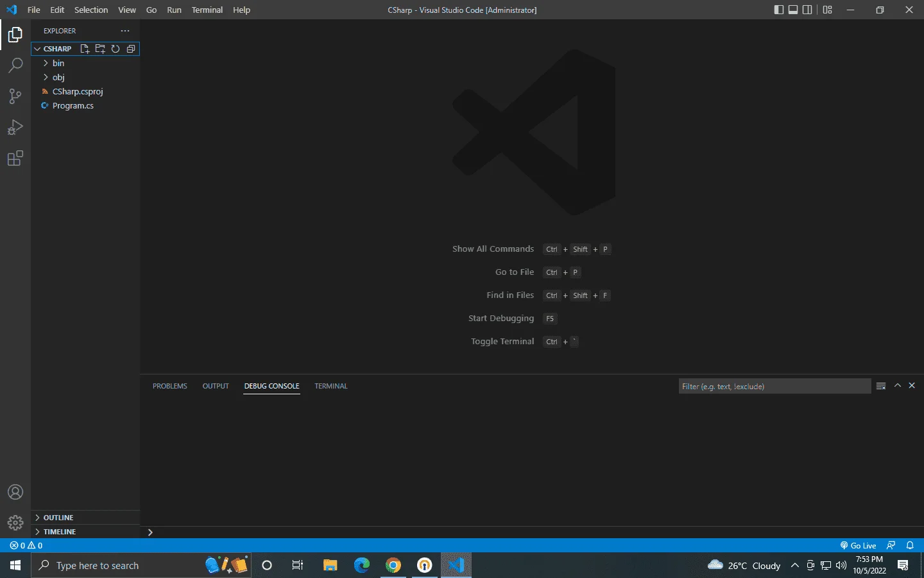
Task: Open the clock showing 7:53 PM
Action: [x=869, y=565]
